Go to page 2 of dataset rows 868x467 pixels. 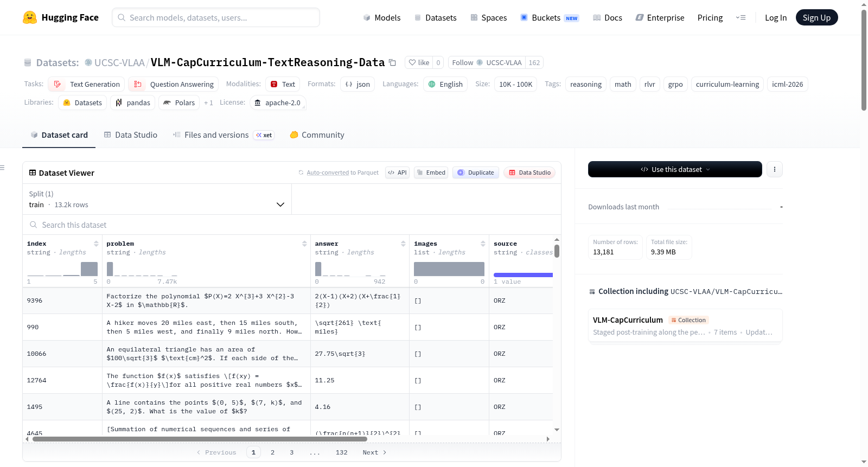pos(272,452)
